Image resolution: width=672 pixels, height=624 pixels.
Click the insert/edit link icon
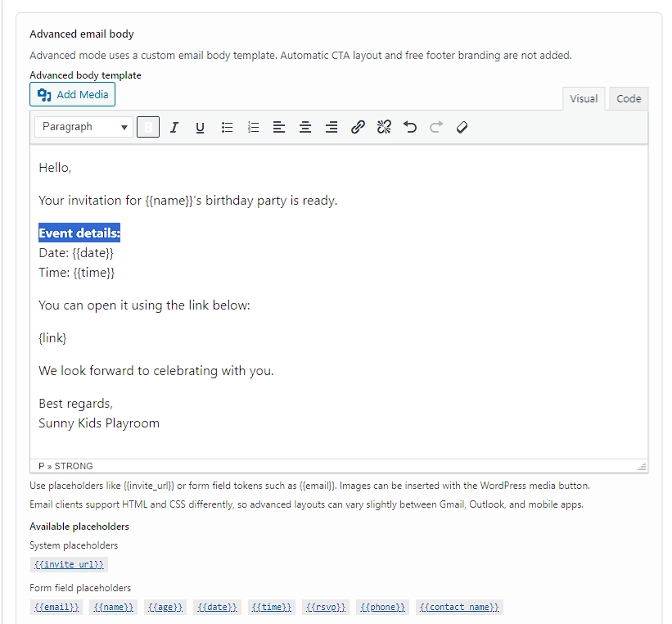click(x=358, y=127)
